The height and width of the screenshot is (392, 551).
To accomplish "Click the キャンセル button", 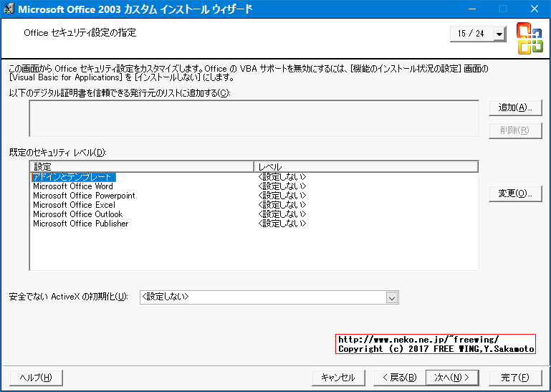I will tap(338, 378).
